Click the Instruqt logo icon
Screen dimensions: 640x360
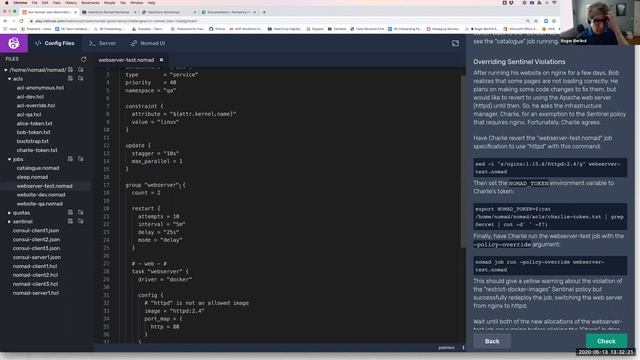[x=14, y=43]
